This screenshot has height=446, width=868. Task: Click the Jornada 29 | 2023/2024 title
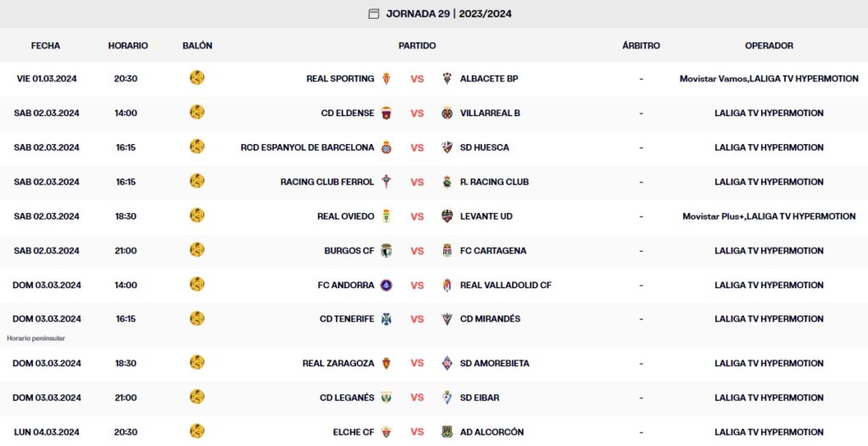pos(448,14)
